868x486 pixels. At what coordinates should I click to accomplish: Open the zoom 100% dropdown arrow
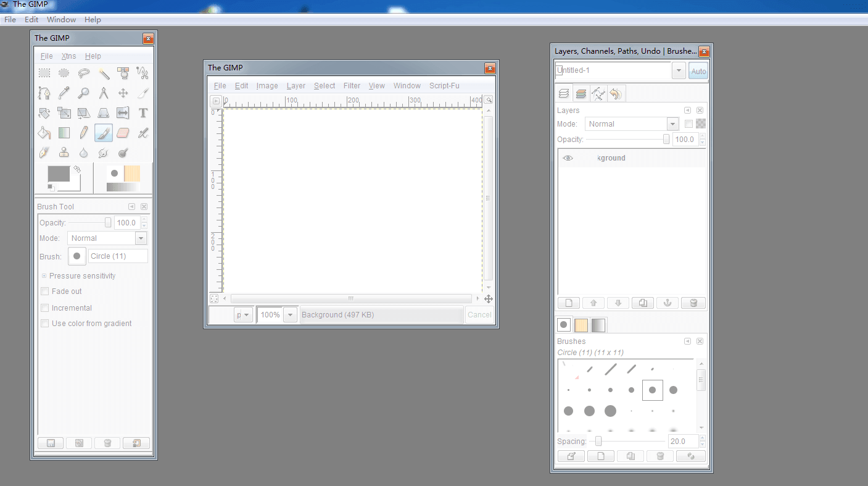[291, 315]
